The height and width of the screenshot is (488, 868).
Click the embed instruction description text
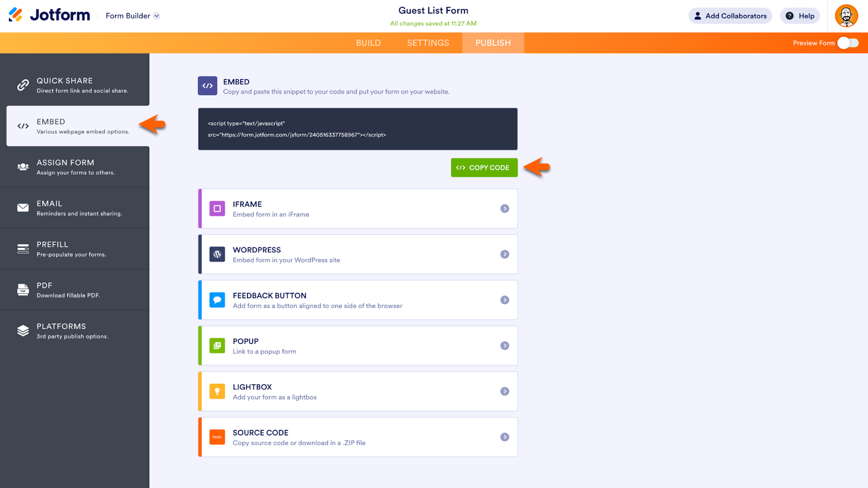336,92
